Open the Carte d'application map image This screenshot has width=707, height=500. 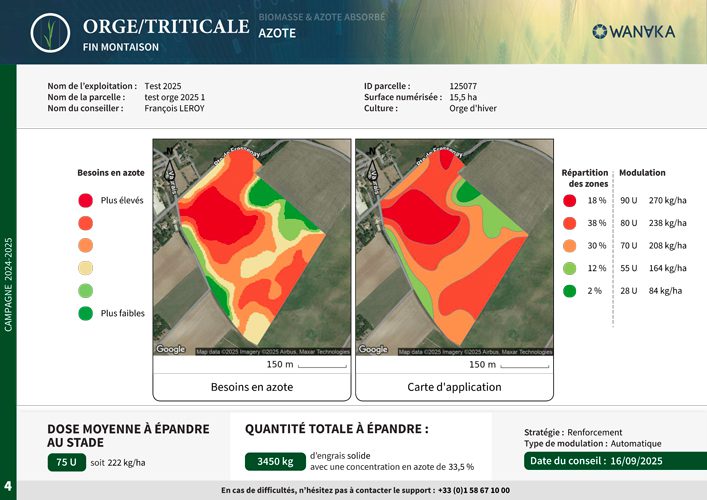pos(454,247)
